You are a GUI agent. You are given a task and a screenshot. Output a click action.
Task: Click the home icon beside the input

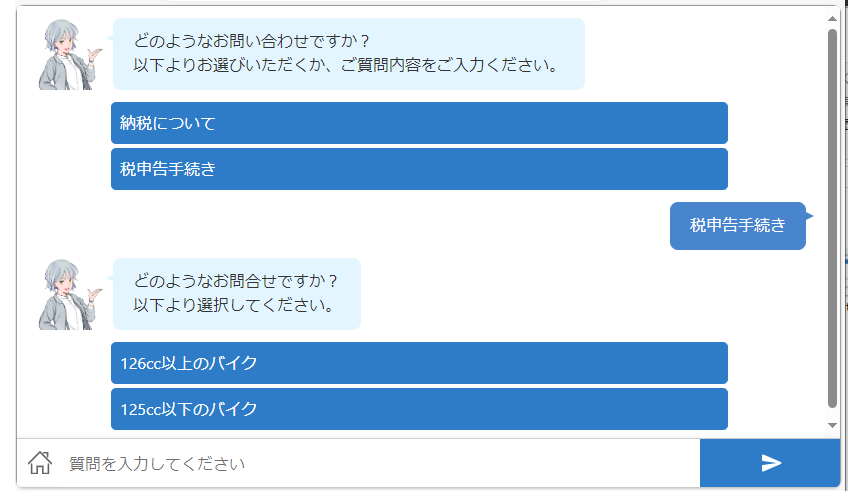click(40, 463)
